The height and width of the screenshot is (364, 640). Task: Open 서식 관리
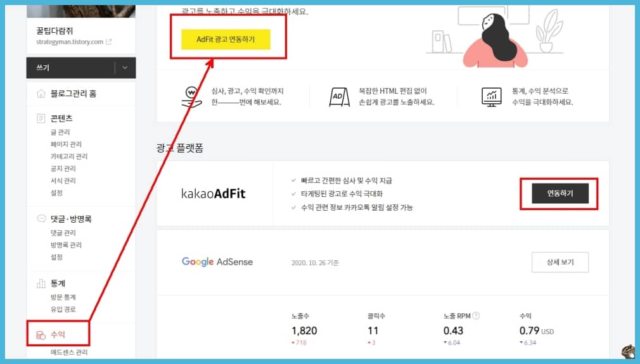point(63,180)
